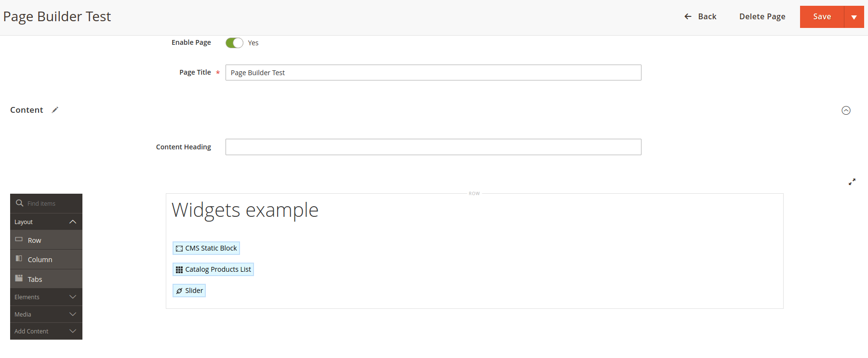The image size is (868, 358).
Task: Click the pencil edit icon next to Content
Action: (x=55, y=110)
